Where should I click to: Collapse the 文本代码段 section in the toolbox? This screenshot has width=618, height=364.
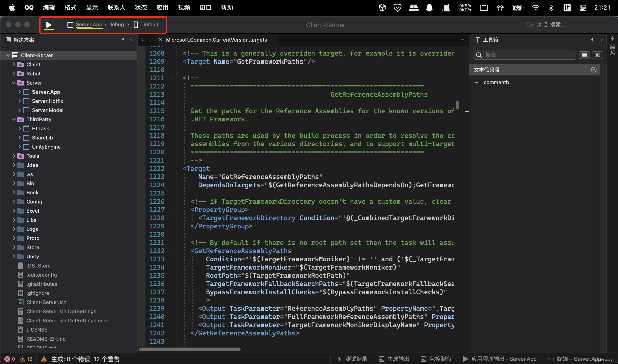pyautogui.click(x=594, y=70)
